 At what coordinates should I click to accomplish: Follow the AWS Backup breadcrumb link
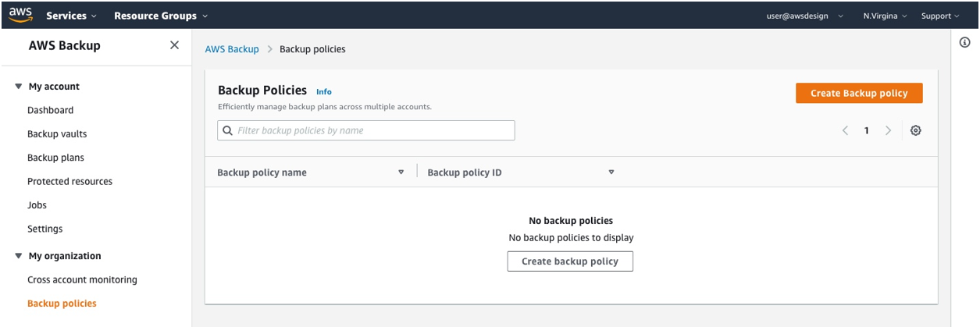(232, 49)
